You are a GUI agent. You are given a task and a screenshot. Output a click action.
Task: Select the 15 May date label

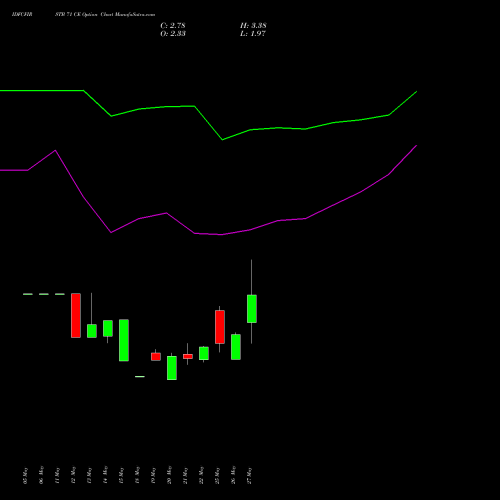coord(121,476)
